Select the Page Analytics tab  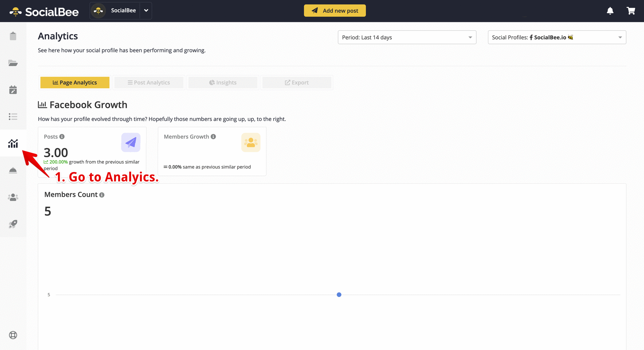tap(75, 83)
